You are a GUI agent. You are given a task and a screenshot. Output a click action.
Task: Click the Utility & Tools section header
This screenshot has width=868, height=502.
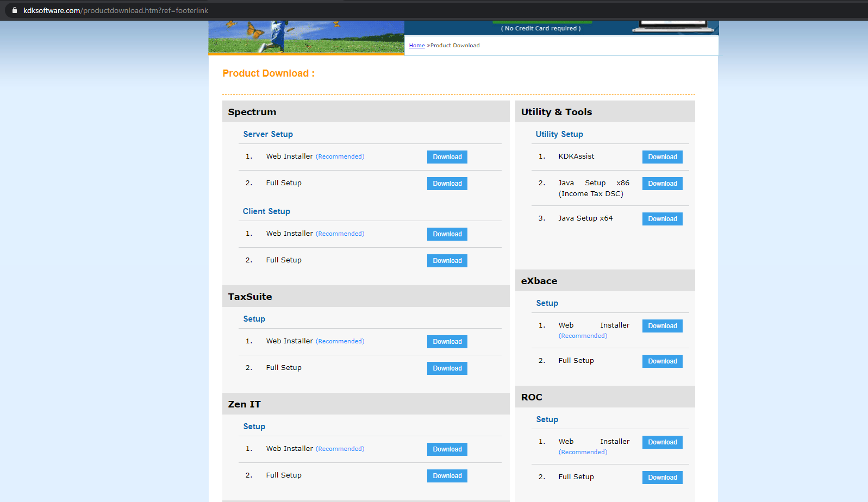point(605,111)
